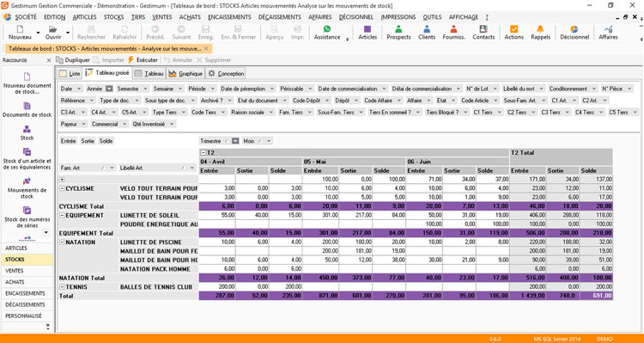The image size is (644, 343).
Task: Close the Raccourcis panel
Action: coord(48,60)
